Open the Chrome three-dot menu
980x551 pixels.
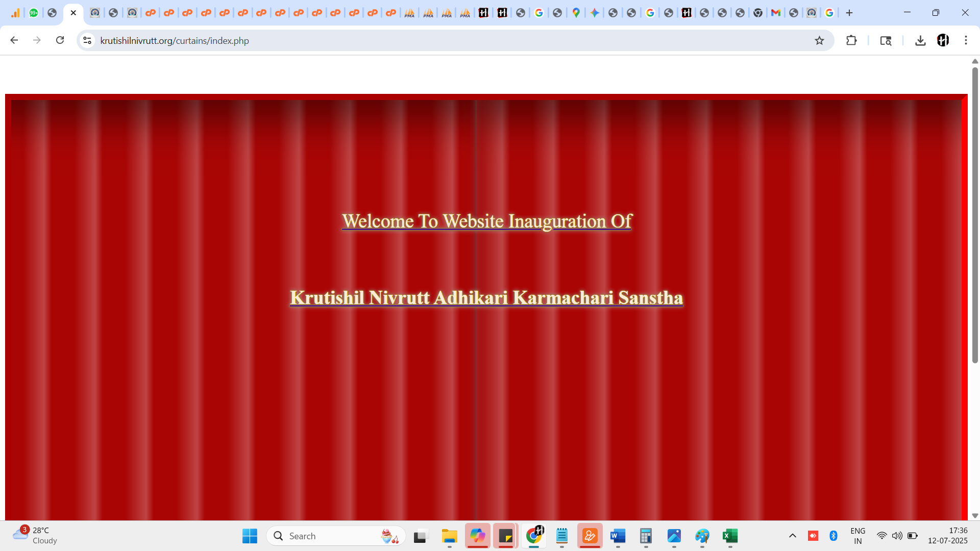pyautogui.click(x=966, y=41)
